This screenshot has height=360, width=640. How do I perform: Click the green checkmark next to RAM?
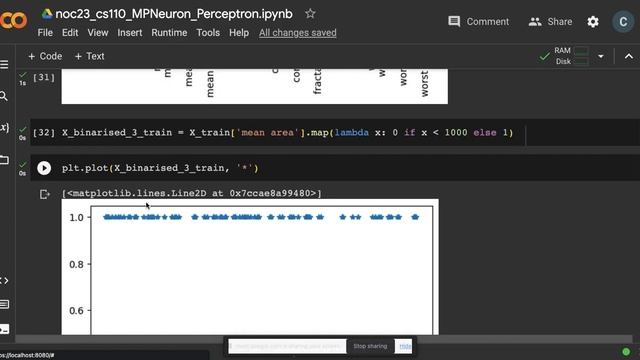(x=544, y=56)
